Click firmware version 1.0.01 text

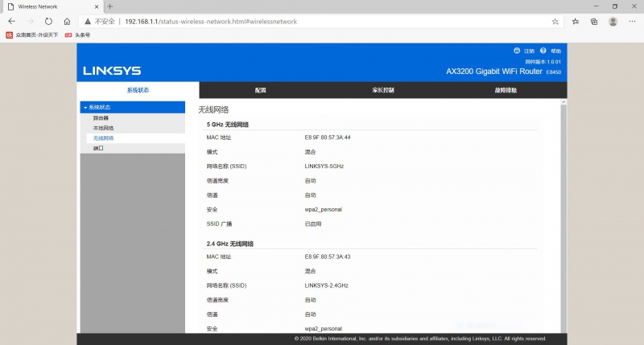click(543, 62)
